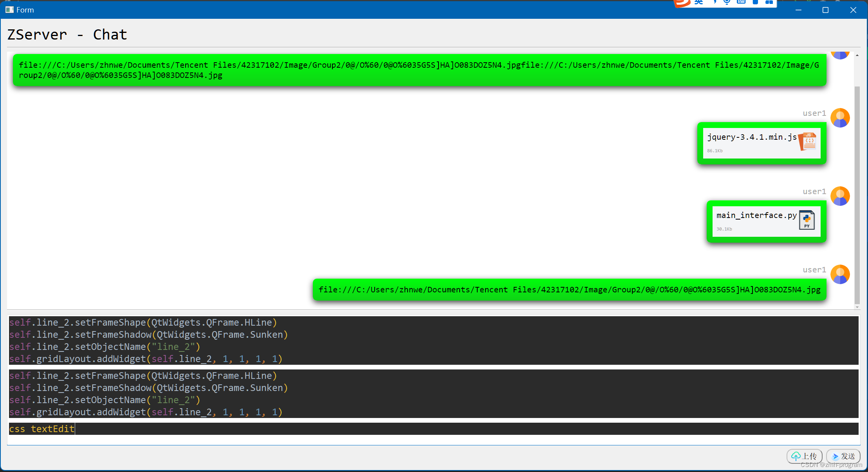Click user1 name above the last path bubble
This screenshot has height=472, width=868.
(814, 270)
